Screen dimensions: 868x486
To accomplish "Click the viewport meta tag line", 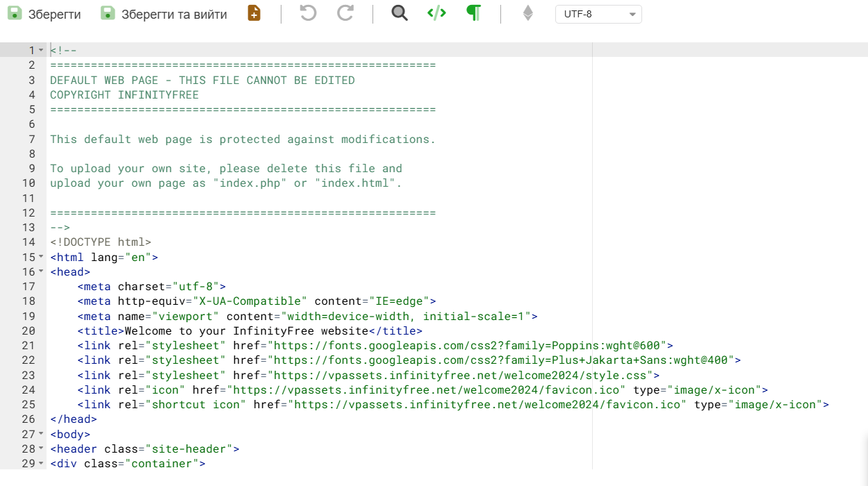I will (x=308, y=316).
